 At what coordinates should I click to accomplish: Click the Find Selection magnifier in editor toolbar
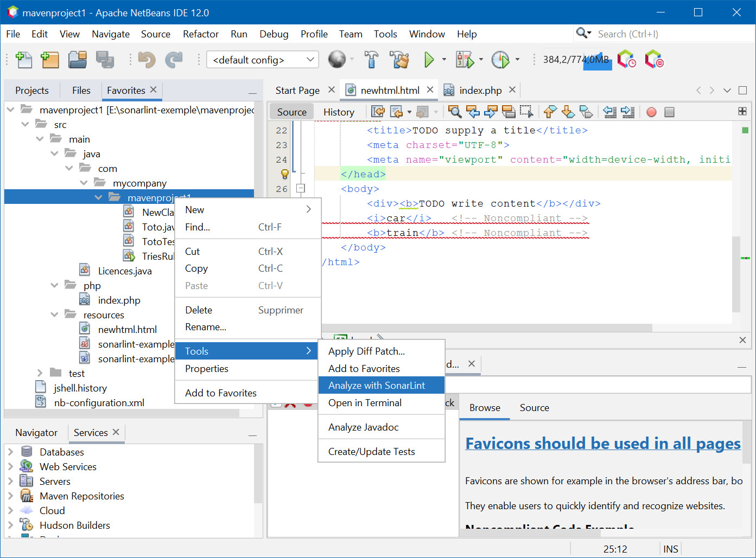pyautogui.click(x=455, y=112)
